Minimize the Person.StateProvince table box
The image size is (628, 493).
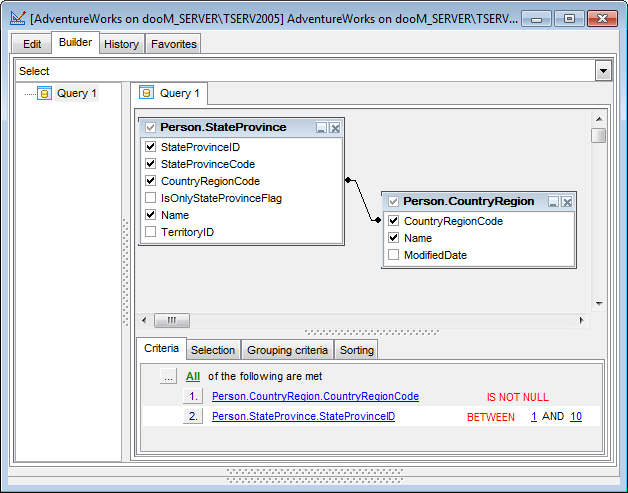click(321, 128)
